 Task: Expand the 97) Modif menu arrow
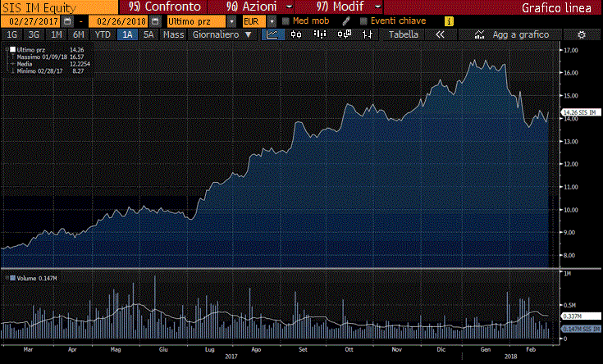(x=378, y=7)
